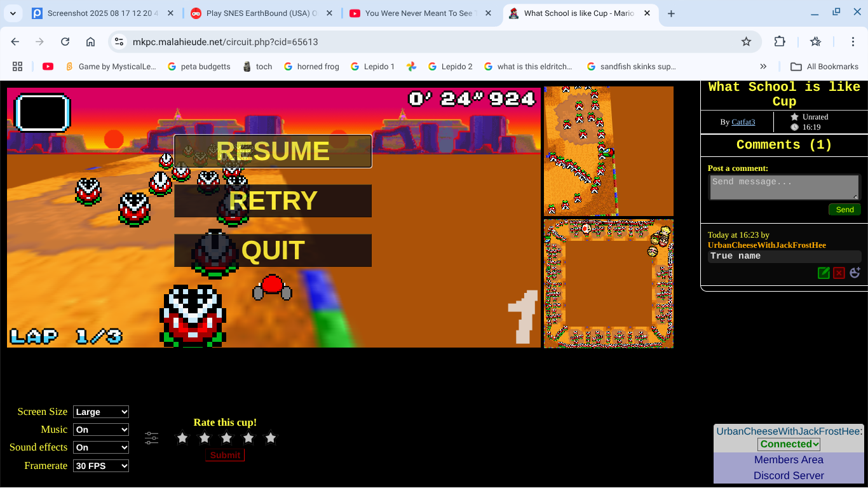Open the bookmarks apps grid icon
Image resolution: width=868 pixels, height=488 pixels.
(x=18, y=66)
